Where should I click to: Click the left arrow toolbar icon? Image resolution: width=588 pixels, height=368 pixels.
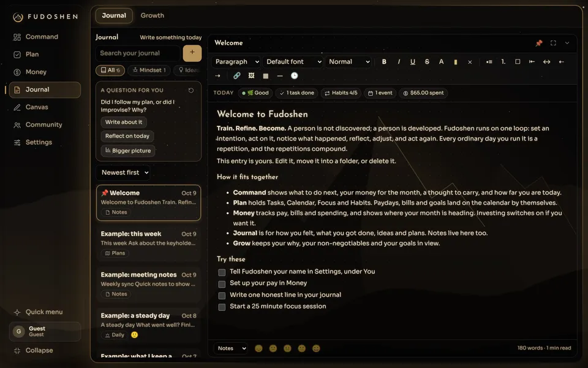[x=561, y=61]
